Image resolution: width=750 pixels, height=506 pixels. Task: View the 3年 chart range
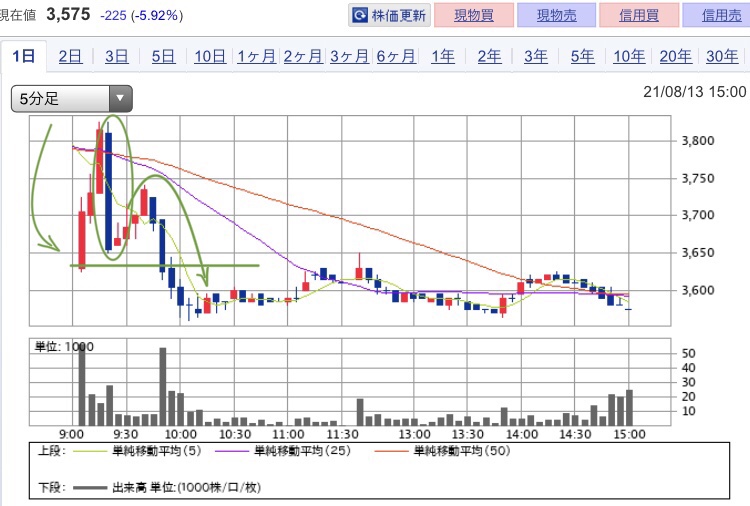(x=536, y=56)
